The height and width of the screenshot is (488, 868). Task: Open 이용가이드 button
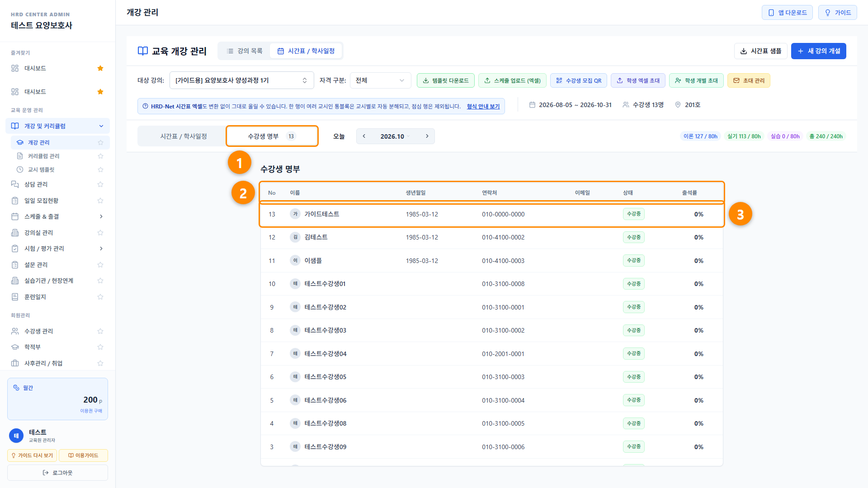pyautogui.click(x=83, y=455)
